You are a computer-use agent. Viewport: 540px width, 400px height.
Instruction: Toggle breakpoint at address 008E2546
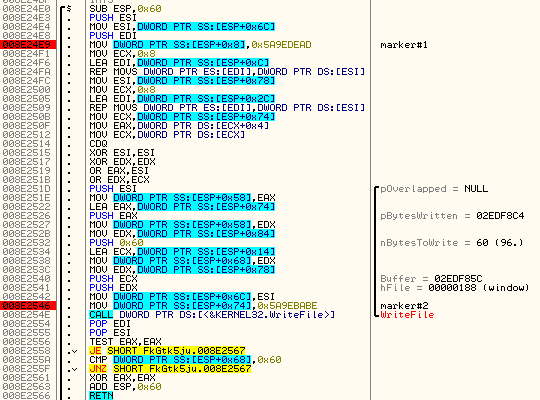[x=27, y=306]
